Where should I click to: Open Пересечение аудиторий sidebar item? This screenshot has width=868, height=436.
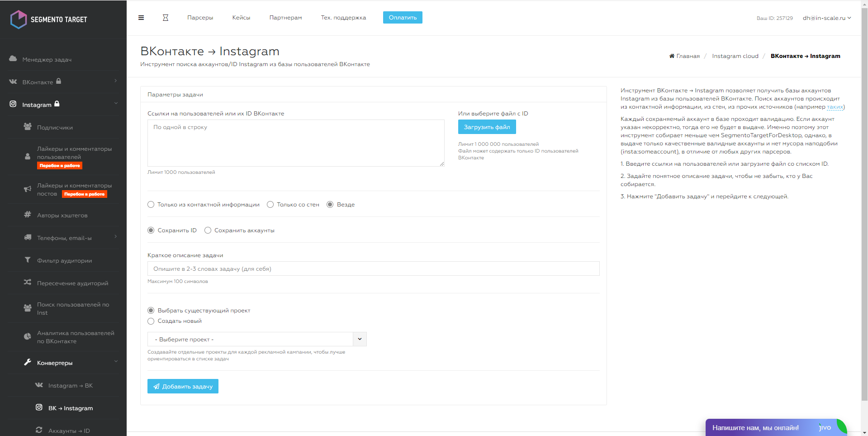point(72,283)
